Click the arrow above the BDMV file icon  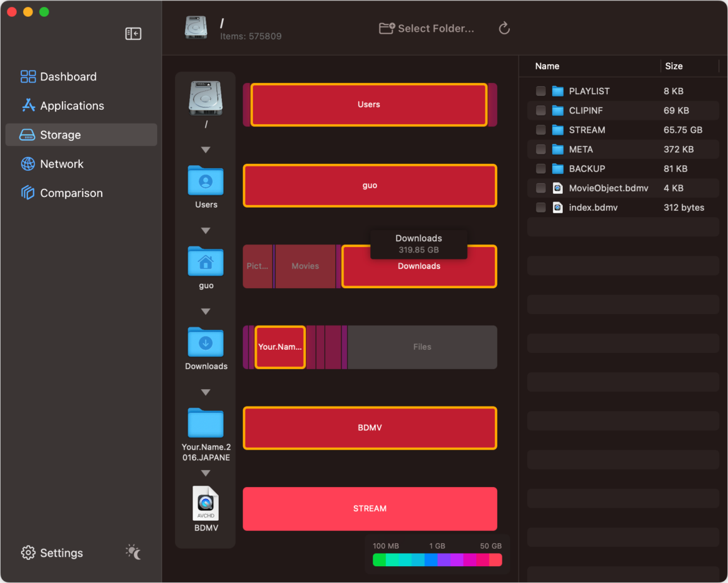(x=206, y=473)
